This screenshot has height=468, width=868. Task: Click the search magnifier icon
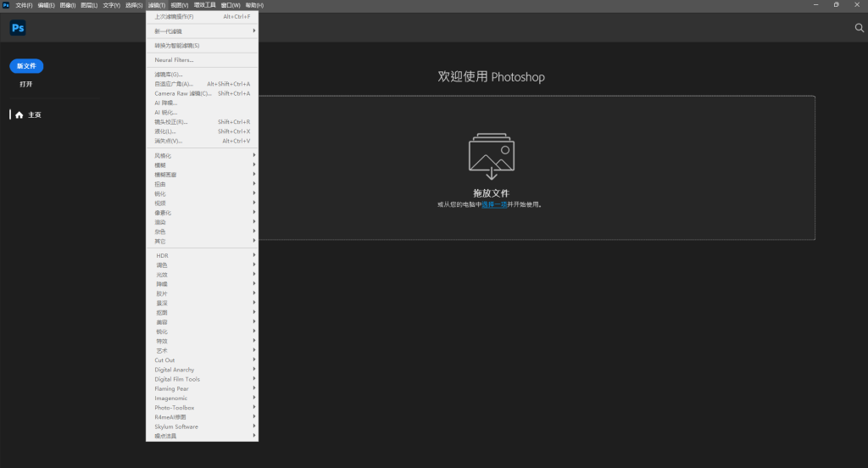click(x=860, y=28)
